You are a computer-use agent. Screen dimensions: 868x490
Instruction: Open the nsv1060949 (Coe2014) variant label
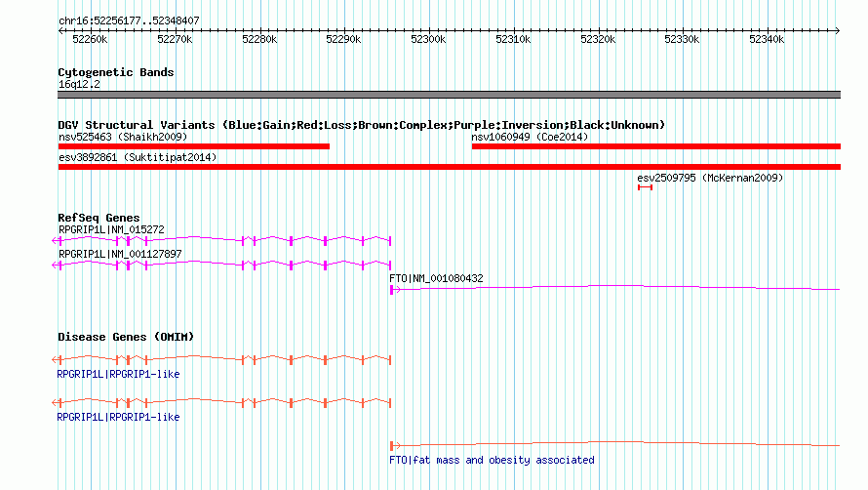[x=530, y=137]
